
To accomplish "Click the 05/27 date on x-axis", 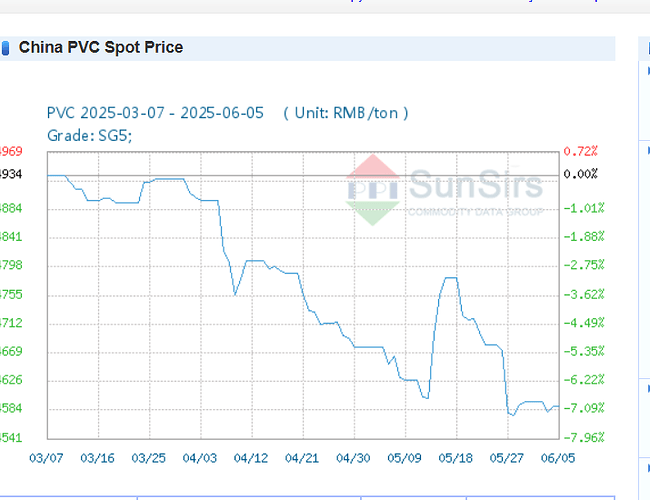I will point(507,457).
